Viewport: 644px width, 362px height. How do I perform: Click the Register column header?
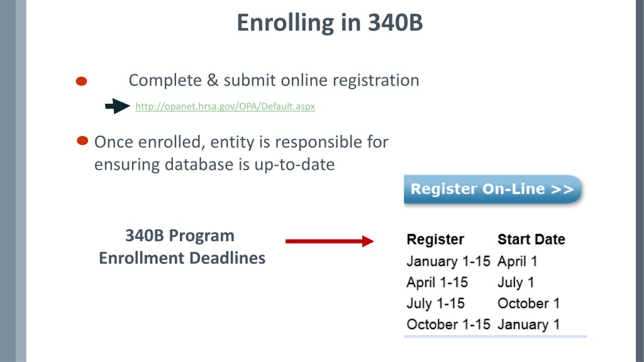[435, 239]
